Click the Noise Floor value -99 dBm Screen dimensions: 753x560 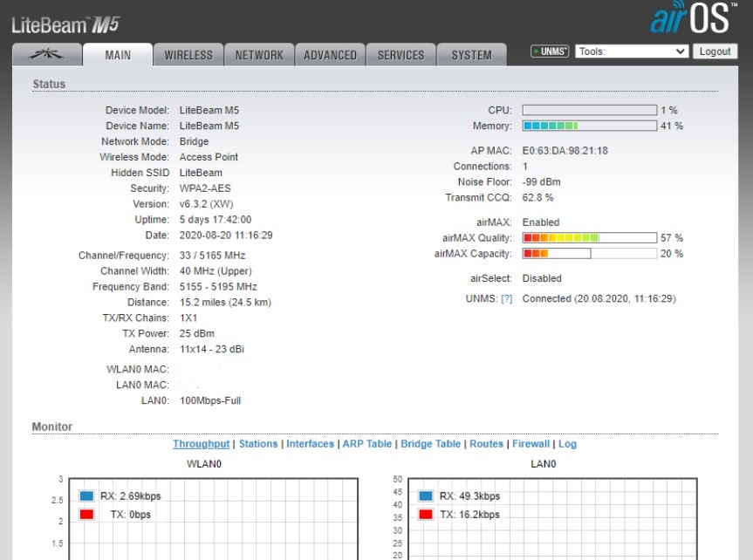tap(541, 182)
